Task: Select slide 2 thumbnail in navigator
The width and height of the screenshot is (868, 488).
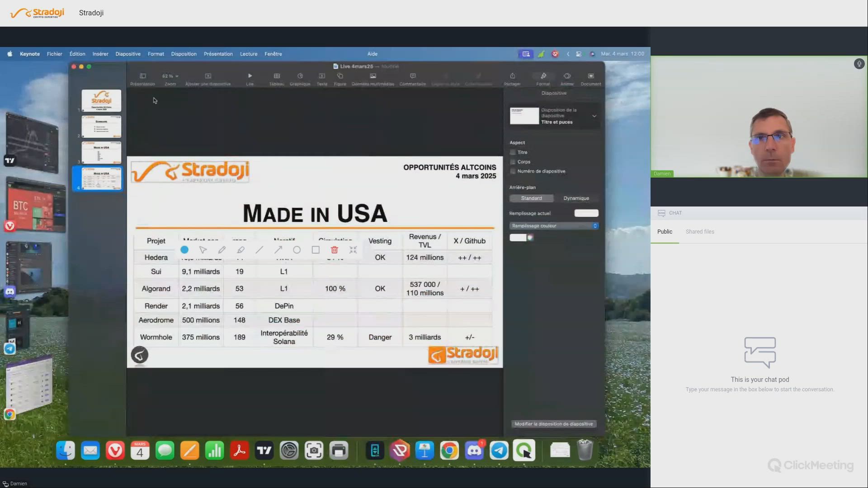Action: click(101, 127)
